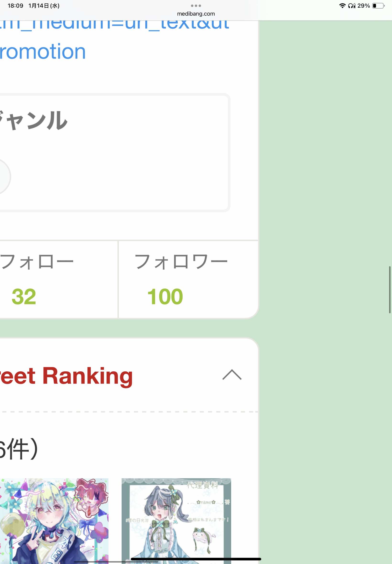392x564 pixels.
Task: Tap the black home indicator bar
Action: tap(196, 559)
